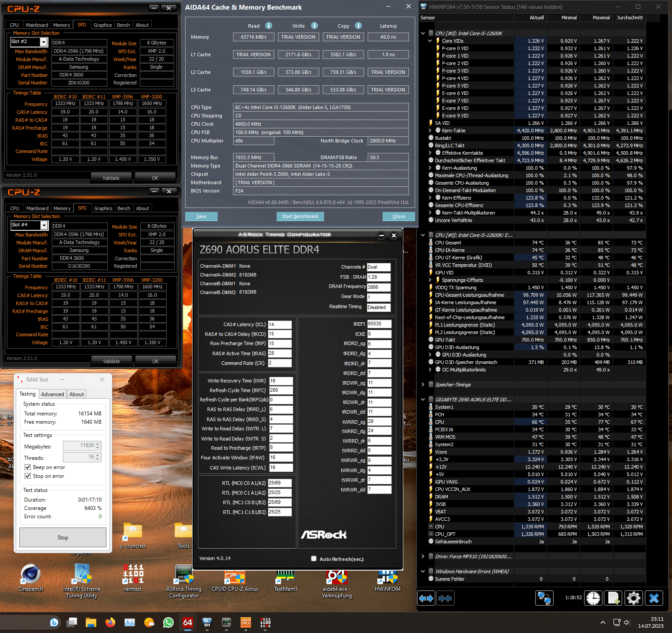Image resolution: width=672 pixels, height=633 pixels.
Task: Open WhatsApp from the taskbar
Action: click(168, 622)
